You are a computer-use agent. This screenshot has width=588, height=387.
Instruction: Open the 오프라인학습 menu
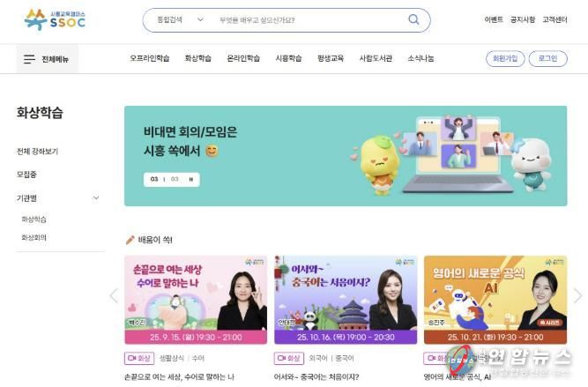click(x=150, y=58)
